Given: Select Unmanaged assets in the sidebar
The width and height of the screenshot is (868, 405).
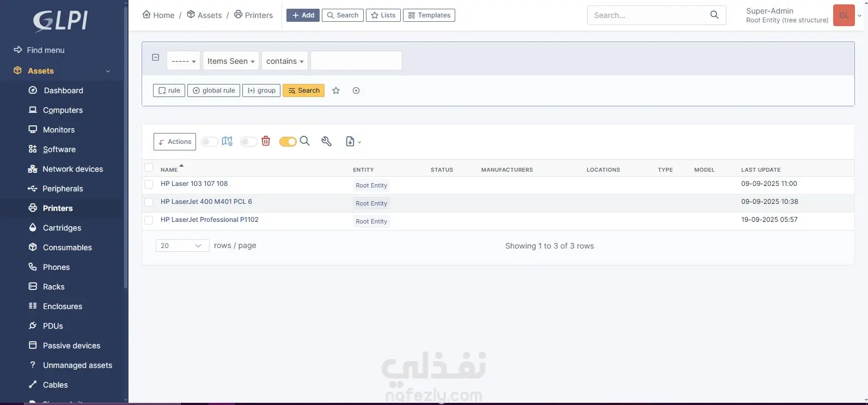Looking at the screenshot, I should coord(77,365).
